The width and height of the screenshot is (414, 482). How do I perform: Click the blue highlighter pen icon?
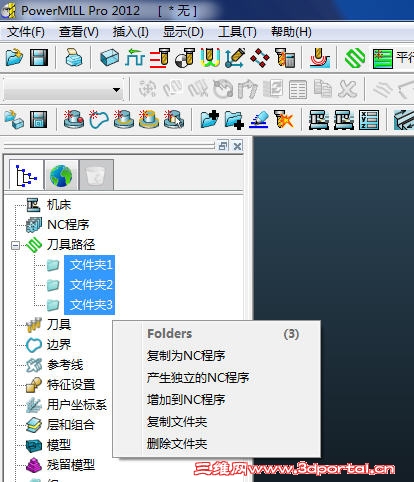259,119
